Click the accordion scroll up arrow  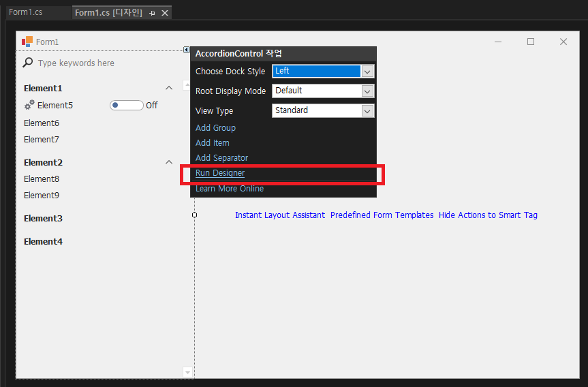pyautogui.click(x=187, y=85)
